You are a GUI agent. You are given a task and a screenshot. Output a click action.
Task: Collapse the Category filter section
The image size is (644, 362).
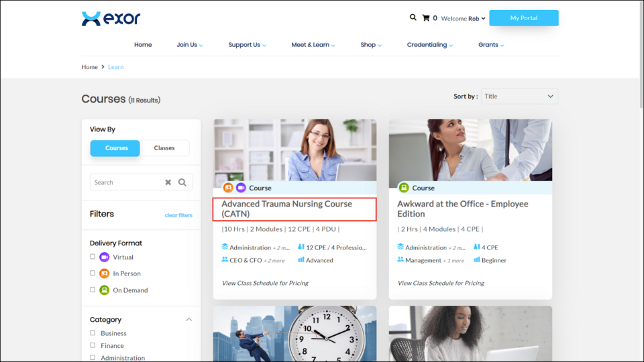pos(189,320)
